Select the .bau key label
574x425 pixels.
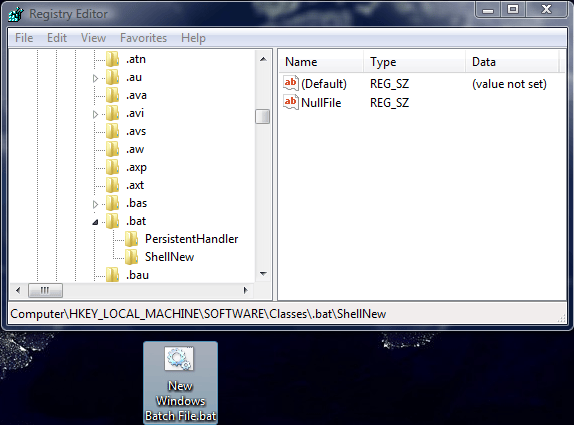pyautogui.click(x=137, y=275)
